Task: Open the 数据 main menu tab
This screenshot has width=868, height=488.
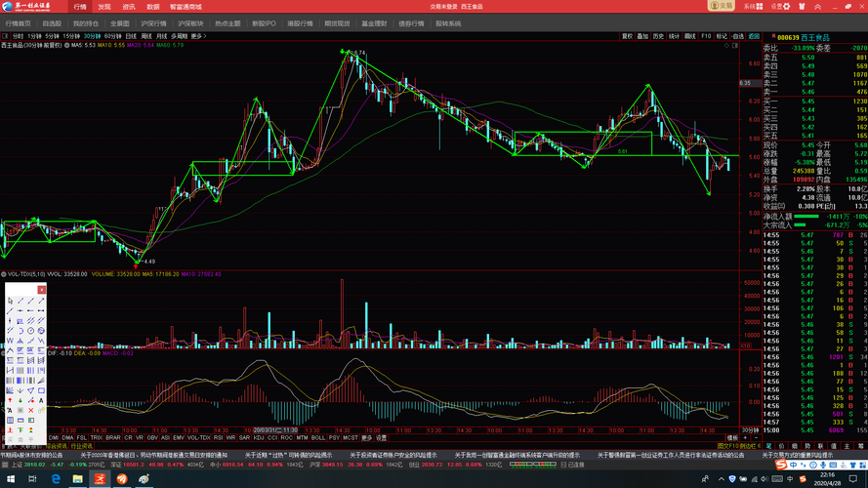Action: (x=153, y=7)
